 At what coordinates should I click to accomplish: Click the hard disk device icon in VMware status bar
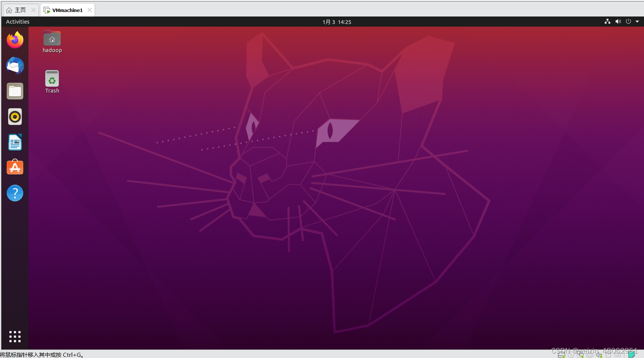[x=561, y=354]
